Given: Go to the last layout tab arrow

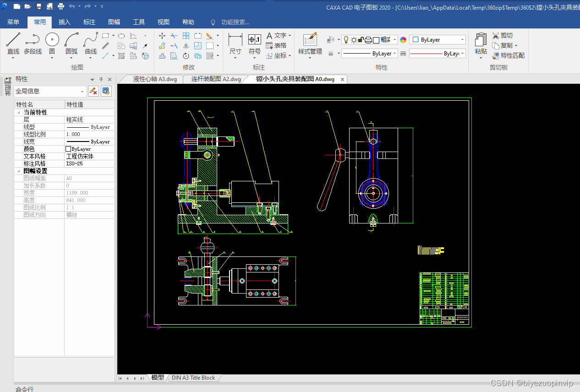Looking at the screenshot, I should point(142,378).
